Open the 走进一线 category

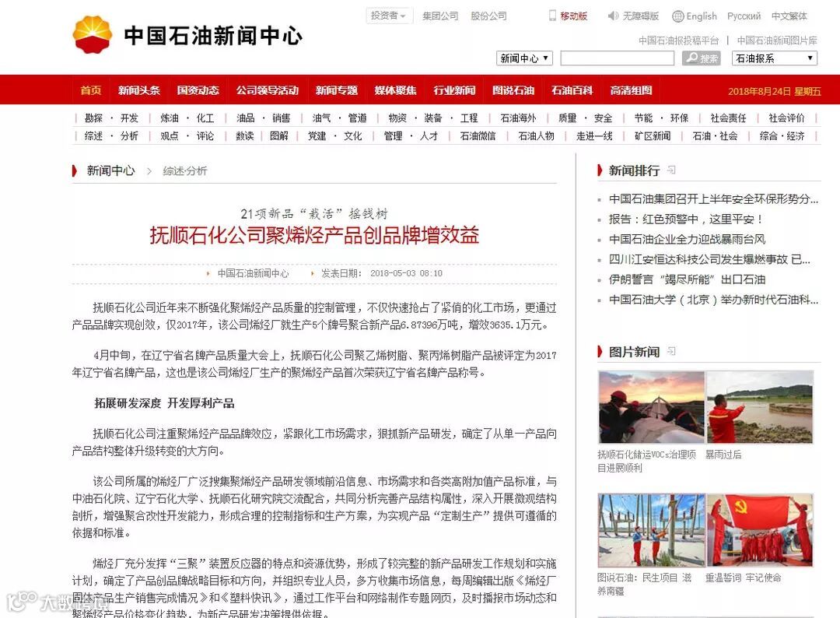click(x=594, y=136)
